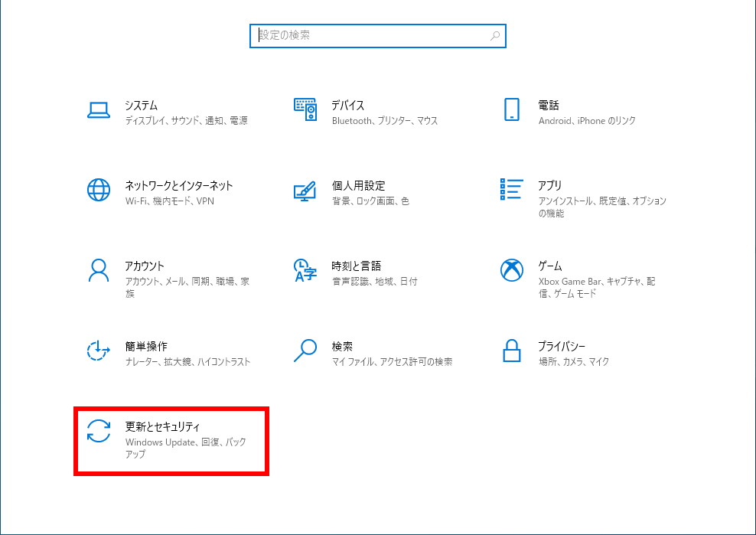Click the text Wi-Fi、機内モード、VPN
This screenshot has width=756, height=535.
click(170, 201)
